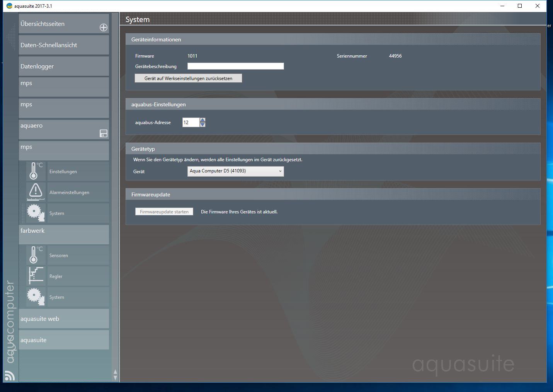The height and width of the screenshot is (392, 553).
Task: Click the Seriennummer value 44956
Action: tap(395, 56)
